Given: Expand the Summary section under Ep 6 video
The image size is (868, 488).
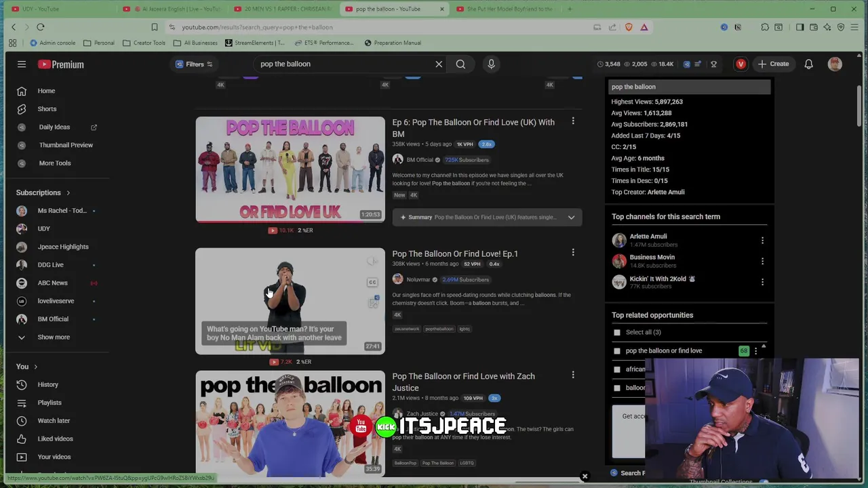Looking at the screenshot, I should (x=487, y=218).
